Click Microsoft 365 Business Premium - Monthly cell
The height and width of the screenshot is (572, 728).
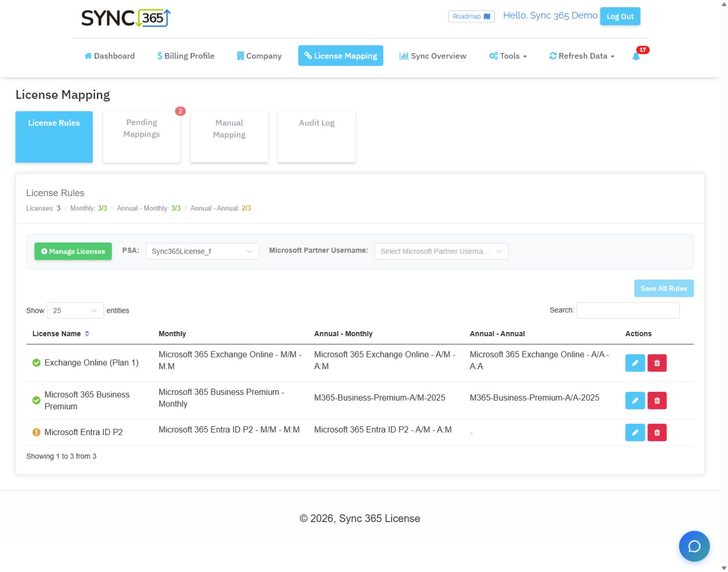pyautogui.click(x=221, y=398)
